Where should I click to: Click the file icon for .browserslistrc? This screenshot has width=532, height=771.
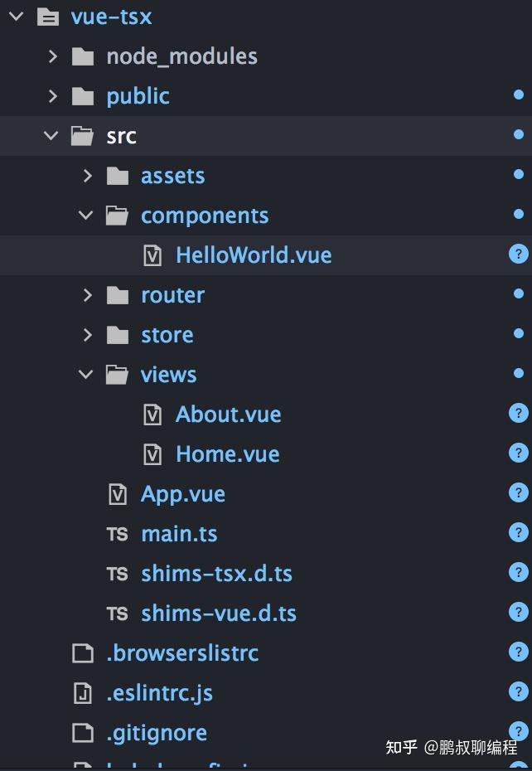83,653
